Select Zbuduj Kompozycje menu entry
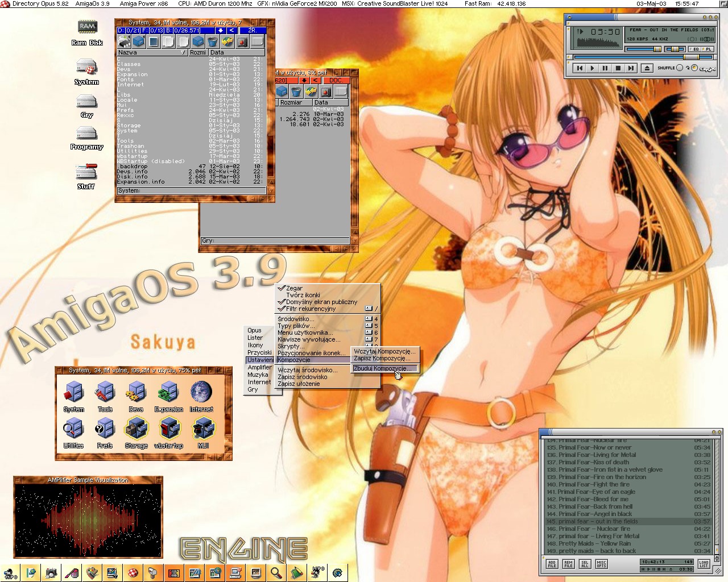 click(x=385, y=368)
